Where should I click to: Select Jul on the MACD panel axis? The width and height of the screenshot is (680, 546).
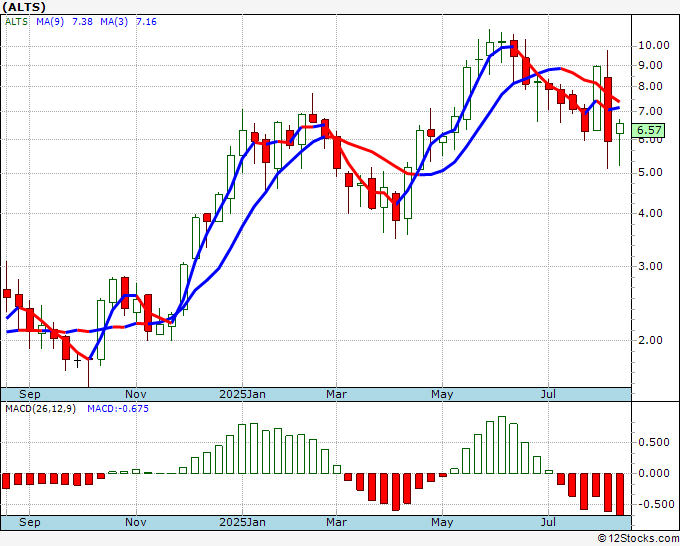click(549, 522)
